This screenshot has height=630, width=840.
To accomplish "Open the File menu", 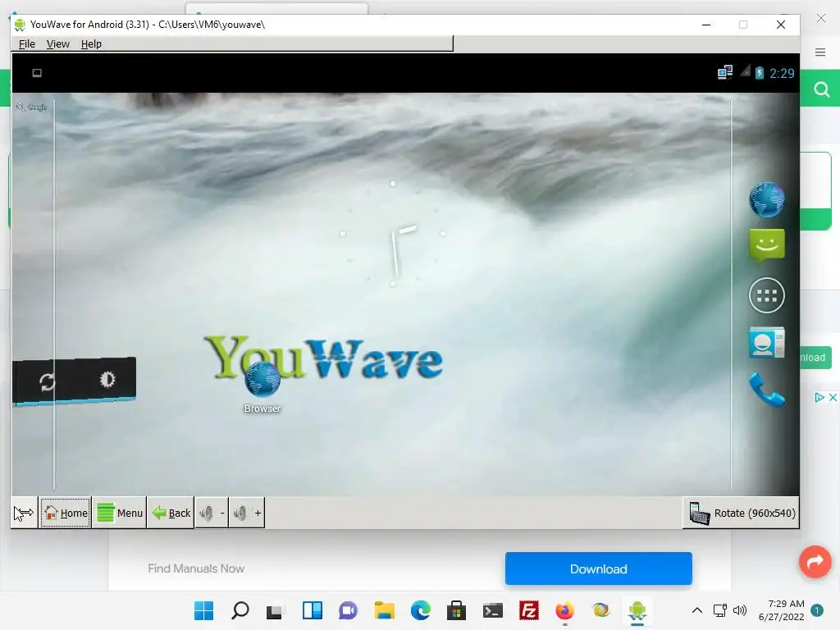I will pyautogui.click(x=27, y=44).
